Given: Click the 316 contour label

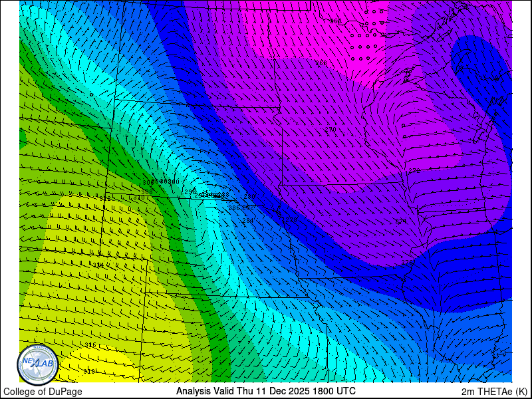Looking at the screenshot, I should [90, 345].
